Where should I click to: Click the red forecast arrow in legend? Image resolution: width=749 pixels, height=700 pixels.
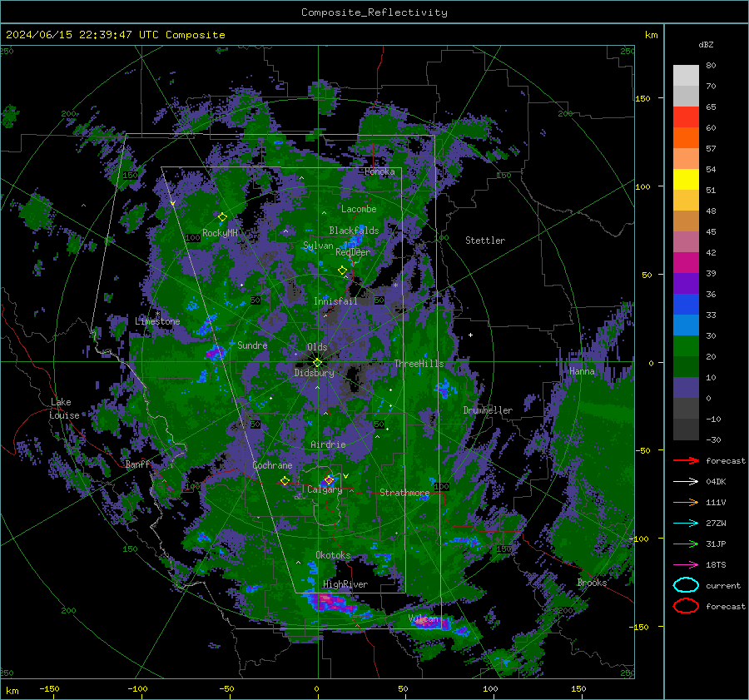point(686,460)
